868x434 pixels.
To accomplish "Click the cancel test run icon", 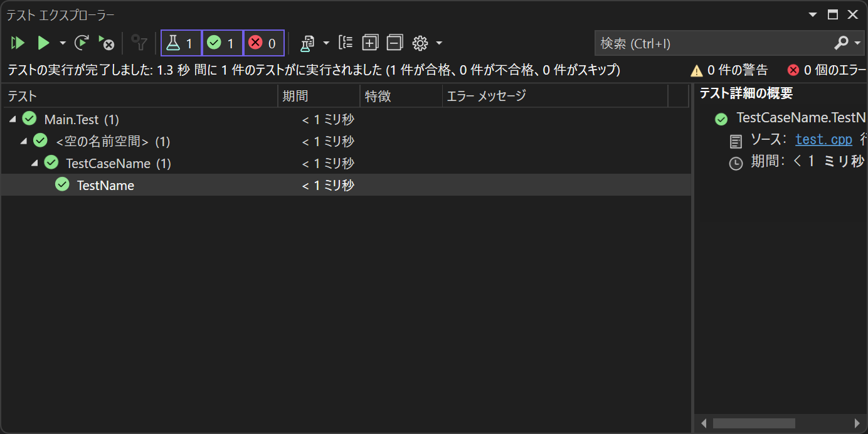I will (x=107, y=43).
